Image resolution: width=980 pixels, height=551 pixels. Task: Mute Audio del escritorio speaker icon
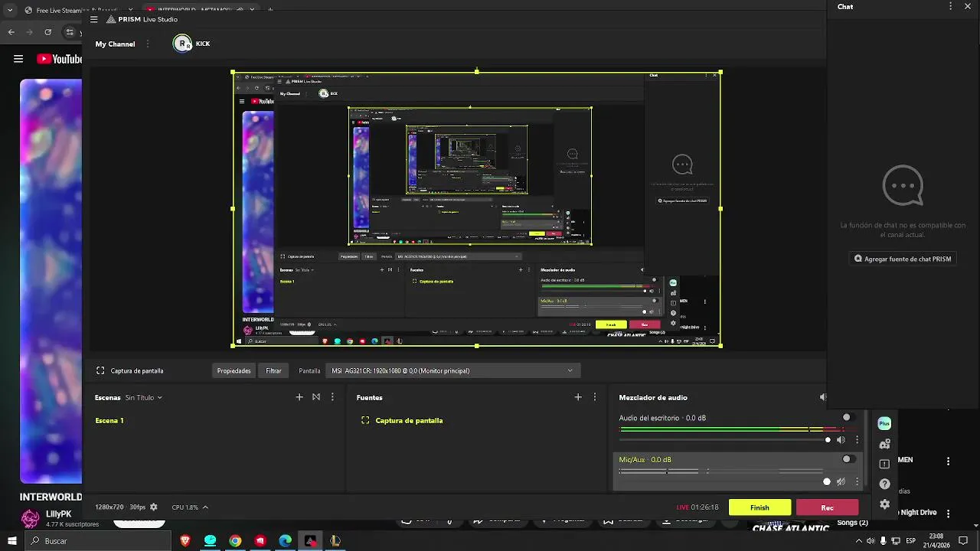pyautogui.click(x=841, y=440)
